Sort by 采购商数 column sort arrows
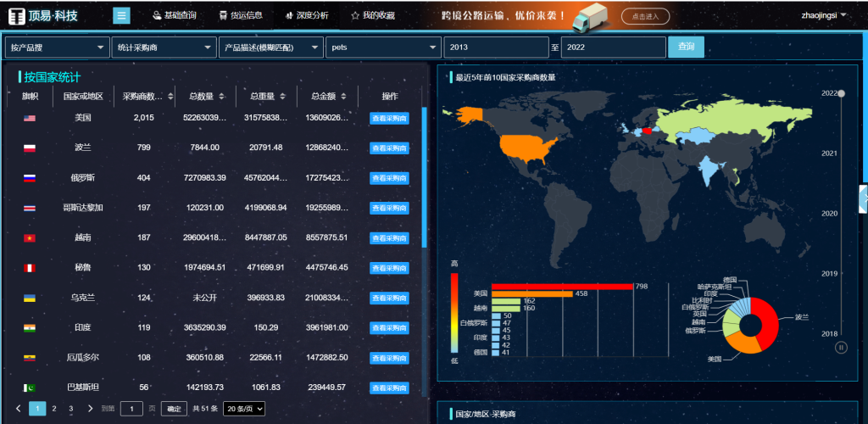Screen dimensions: 868x424 [170, 97]
